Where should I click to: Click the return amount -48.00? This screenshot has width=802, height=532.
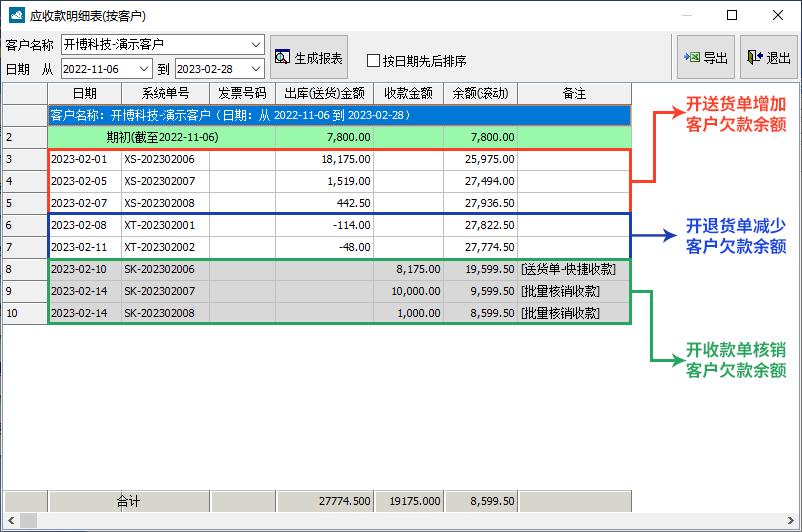point(324,247)
